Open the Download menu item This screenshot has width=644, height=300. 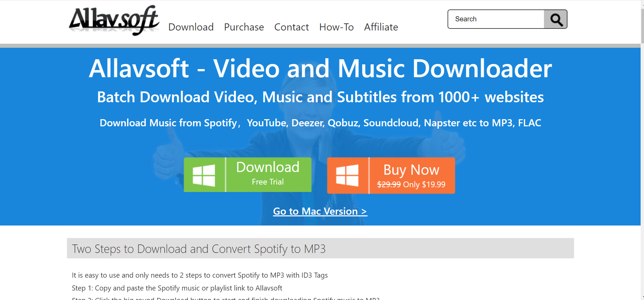191,27
